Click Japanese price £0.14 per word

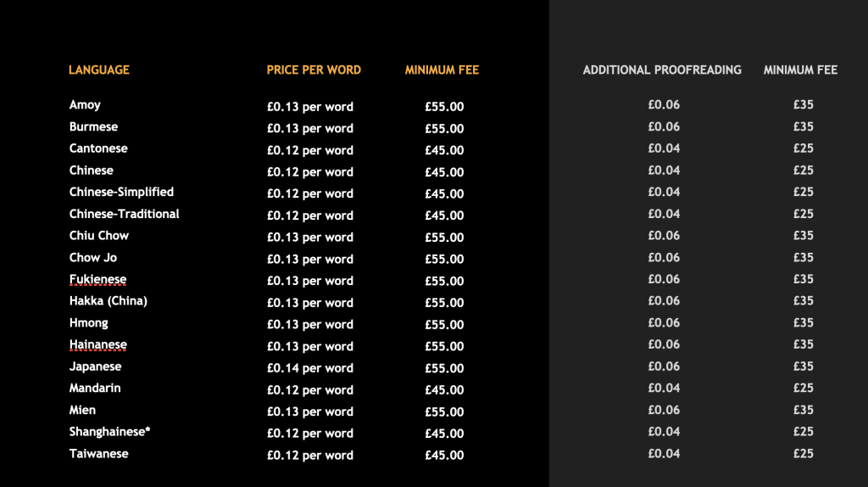309,368
